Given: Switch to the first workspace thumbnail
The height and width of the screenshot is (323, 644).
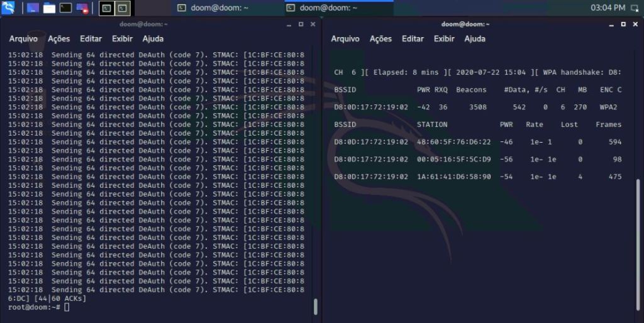Looking at the screenshot, I should coord(107,8).
